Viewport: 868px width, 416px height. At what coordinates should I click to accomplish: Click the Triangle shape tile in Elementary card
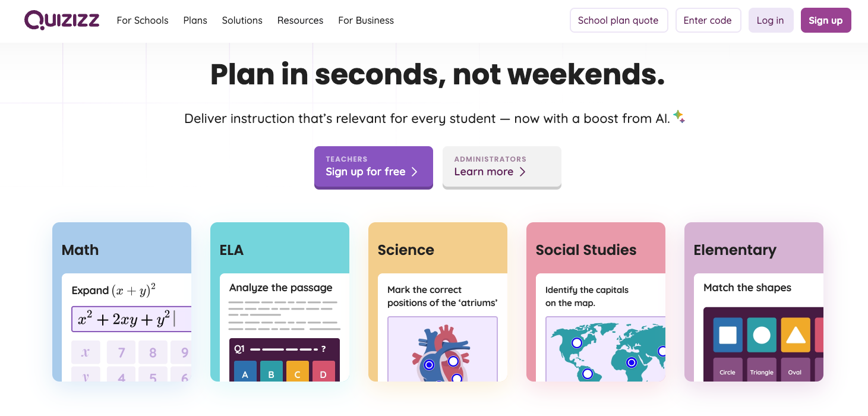(x=762, y=371)
